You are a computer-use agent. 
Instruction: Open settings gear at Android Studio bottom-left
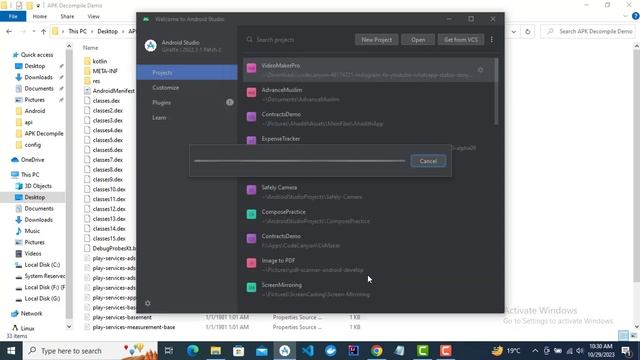(x=148, y=303)
